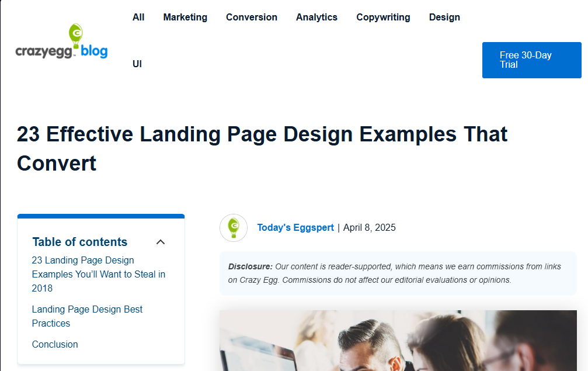Click the article title heading
588x371 pixels.
tap(262, 148)
